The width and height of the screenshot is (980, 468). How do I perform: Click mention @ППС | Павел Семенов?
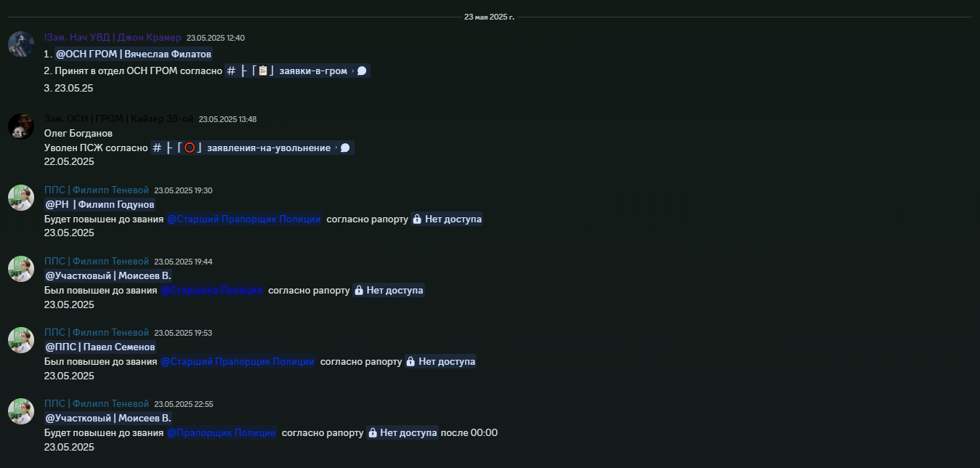click(100, 347)
